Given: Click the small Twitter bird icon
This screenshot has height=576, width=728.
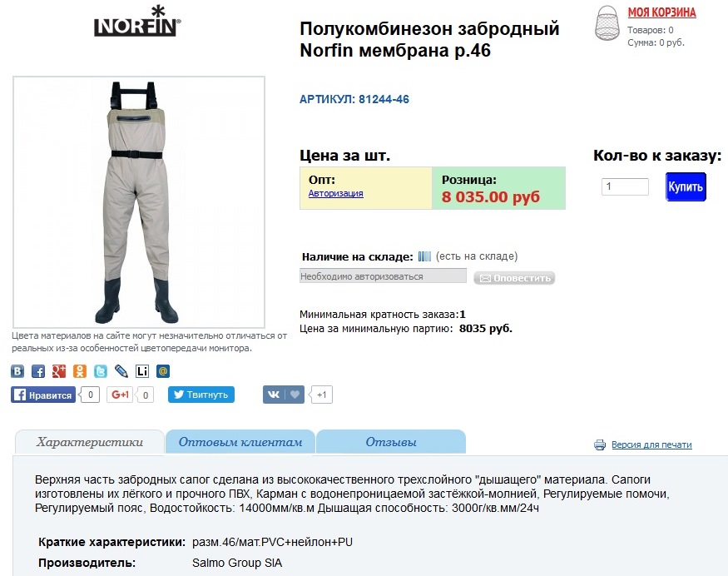Looking at the screenshot, I should (x=101, y=371).
